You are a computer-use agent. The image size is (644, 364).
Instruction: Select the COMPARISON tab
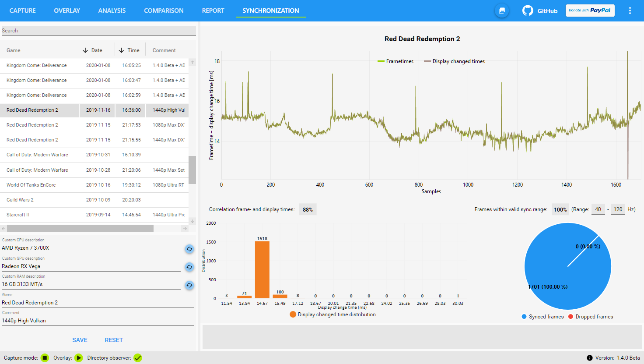point(164,11)
